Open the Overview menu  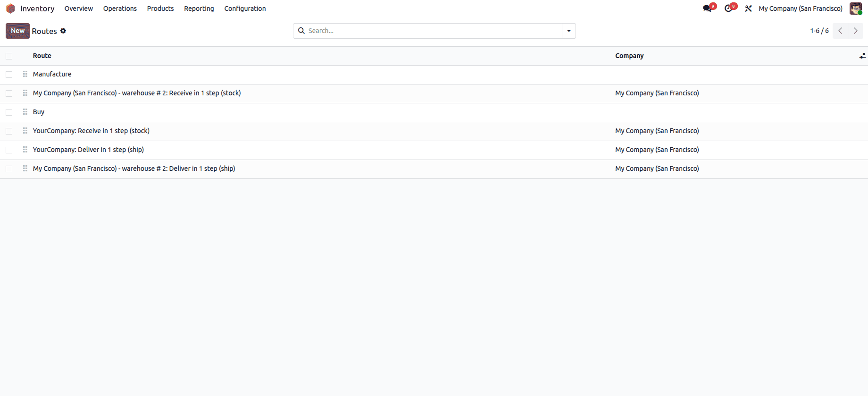point(79,8)
